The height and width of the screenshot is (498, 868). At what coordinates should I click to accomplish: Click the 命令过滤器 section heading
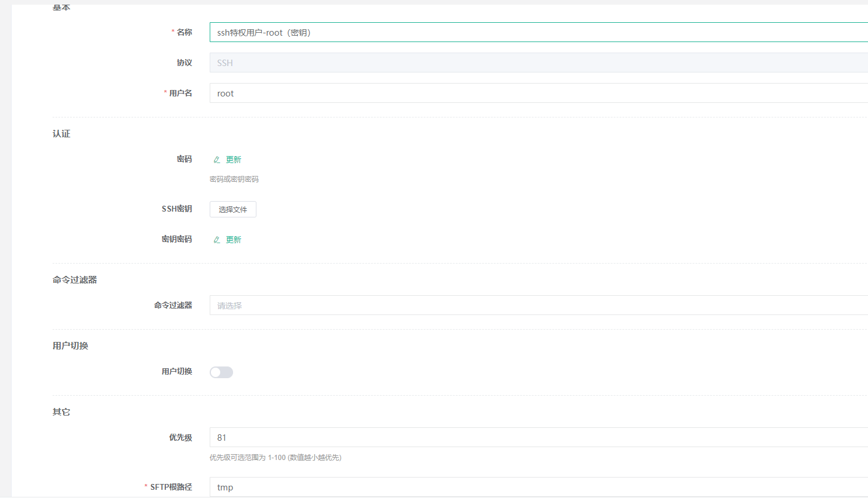point(75,280)
